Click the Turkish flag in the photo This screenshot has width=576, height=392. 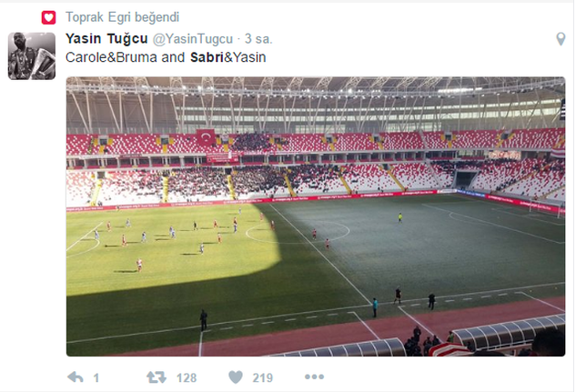[206, 137]
